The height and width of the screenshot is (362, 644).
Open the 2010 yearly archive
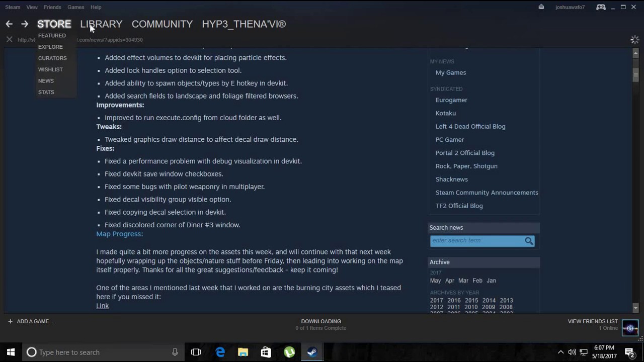pyautogui.click(x=471, y=307)
